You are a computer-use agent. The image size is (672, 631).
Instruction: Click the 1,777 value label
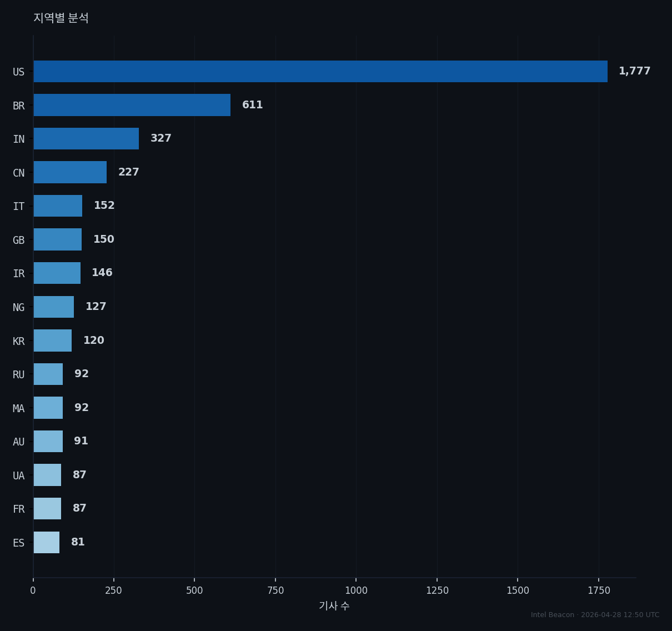634,71
